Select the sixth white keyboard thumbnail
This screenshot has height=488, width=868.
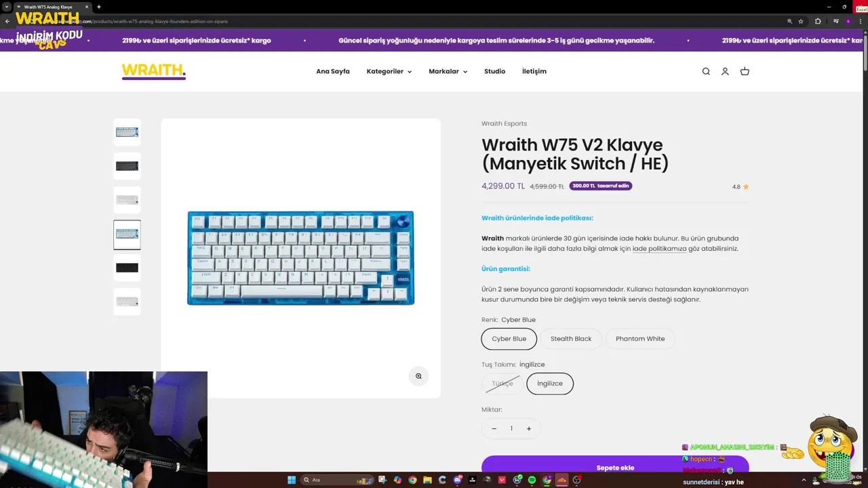pyautogui.click(x=127, y=302)
